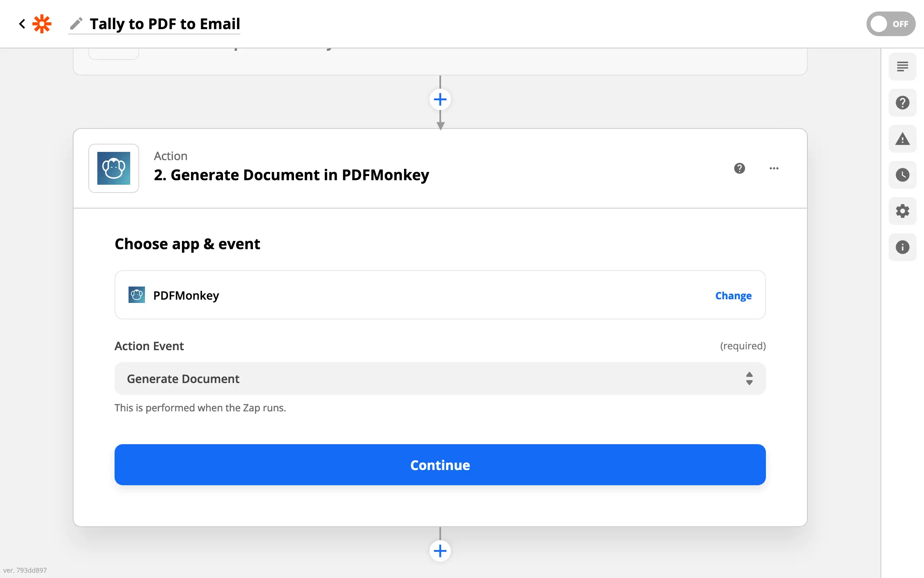Image resolution: width=924 pixels, height=578 pixels.
Task: Open the clock history panel
Action: click(902, 175)
